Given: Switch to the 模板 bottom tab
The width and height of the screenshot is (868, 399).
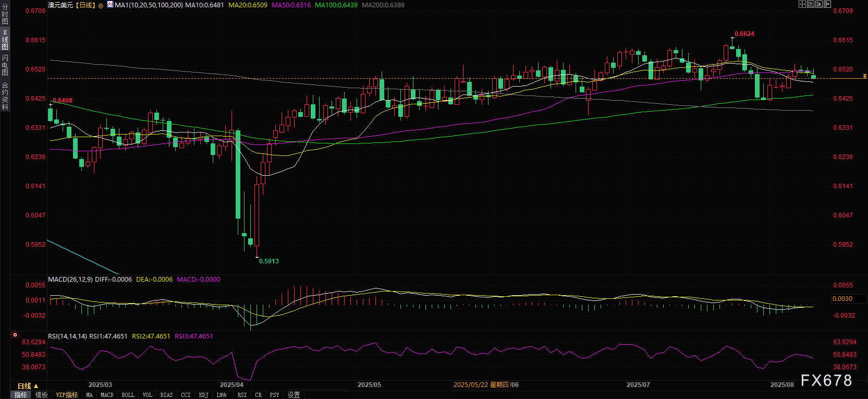Looking at the screenshot, I should pos(42,395).
